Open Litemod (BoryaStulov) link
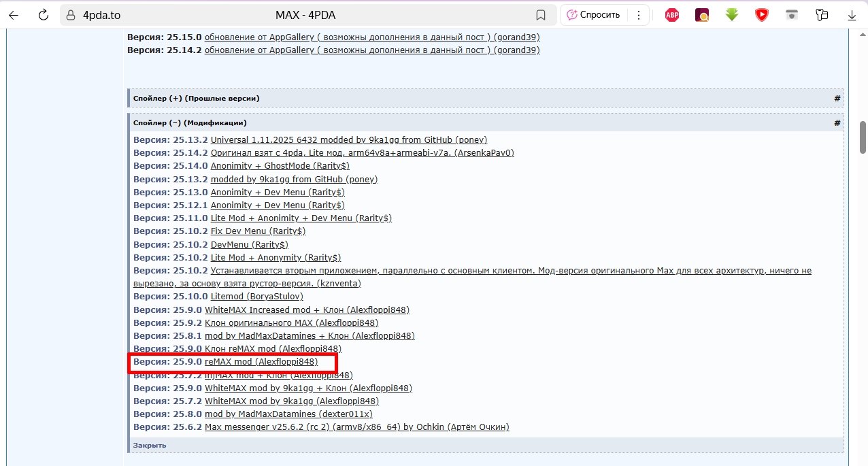The image size is (868, 466). click(x=257, y=296)
